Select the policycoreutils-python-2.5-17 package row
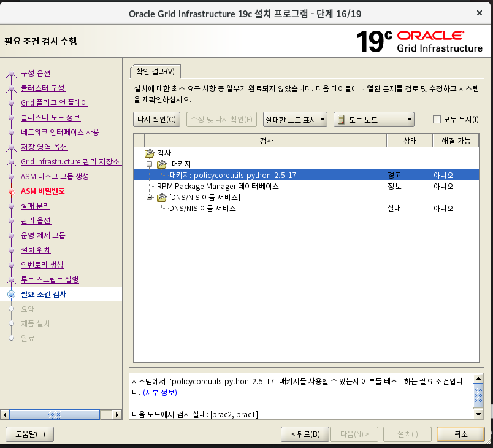 click(x=306, y=176)
